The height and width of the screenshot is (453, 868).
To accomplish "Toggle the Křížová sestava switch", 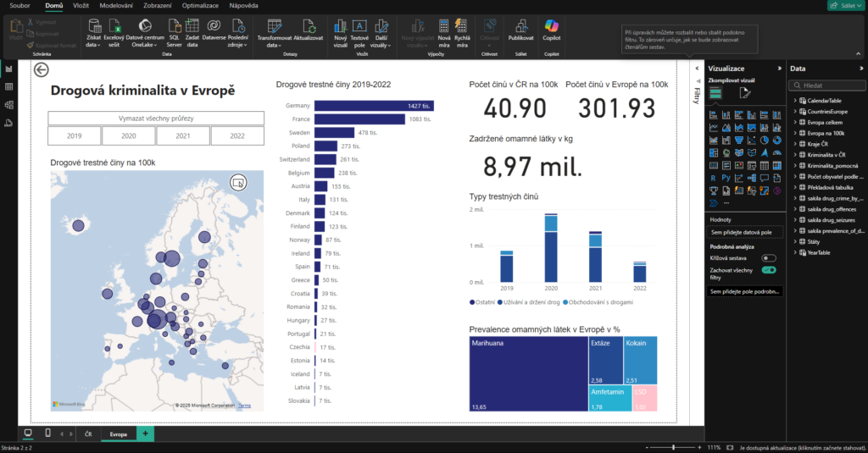I will coord(769,257).
